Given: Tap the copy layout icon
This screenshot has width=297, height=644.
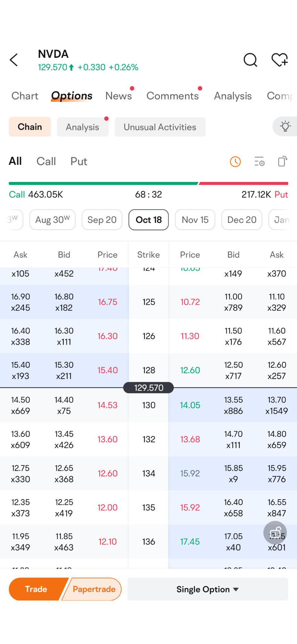Looking at the screenshot, I should click(x=282, y=161).
